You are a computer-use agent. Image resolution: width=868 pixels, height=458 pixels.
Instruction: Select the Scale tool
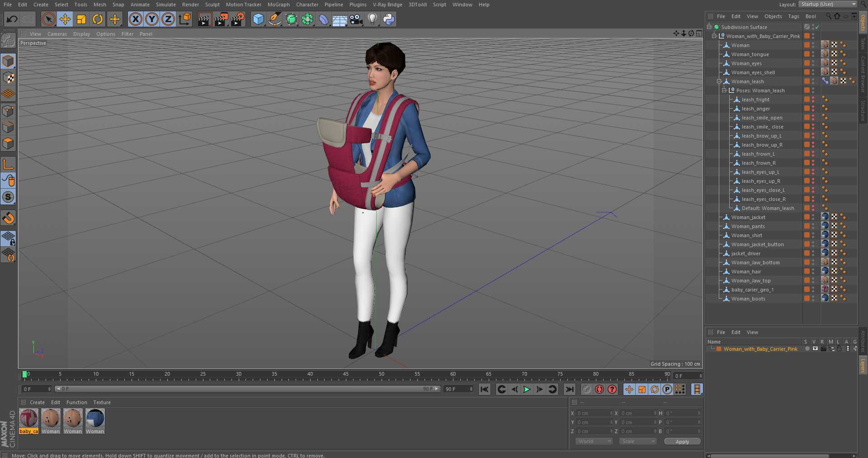point(81,19)
